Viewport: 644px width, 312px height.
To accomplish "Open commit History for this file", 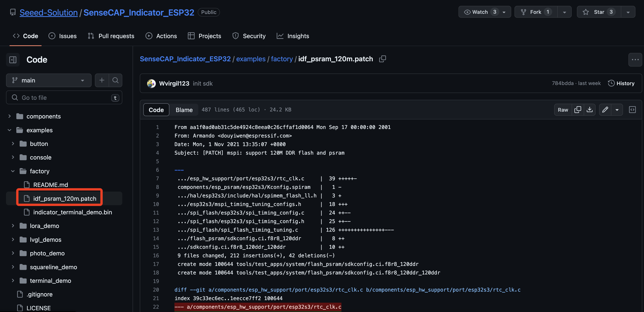I will tap(621, 83).
